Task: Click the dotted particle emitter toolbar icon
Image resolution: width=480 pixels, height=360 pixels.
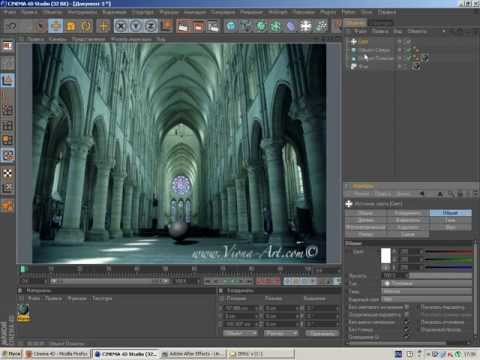Action: coord(321,26)
